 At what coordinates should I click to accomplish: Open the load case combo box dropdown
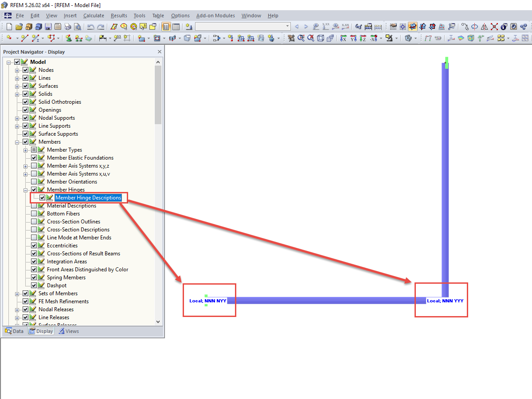tap(288, 27)
